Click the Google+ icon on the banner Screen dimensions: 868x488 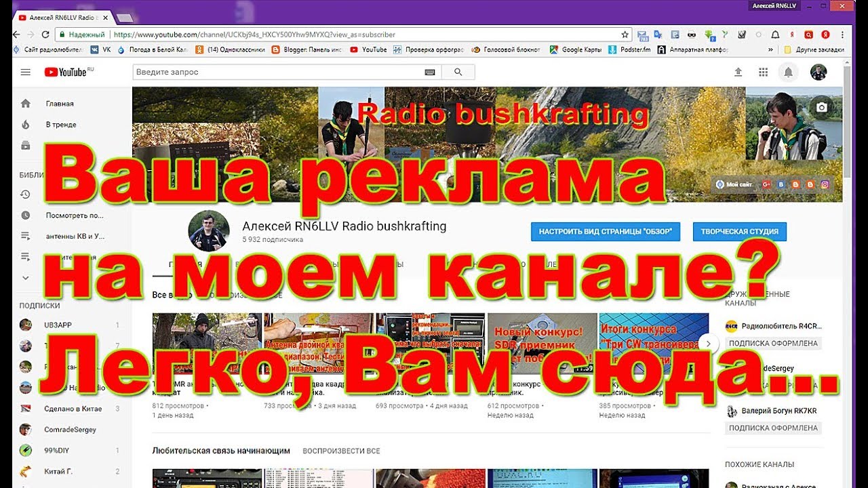click(767, 184)
